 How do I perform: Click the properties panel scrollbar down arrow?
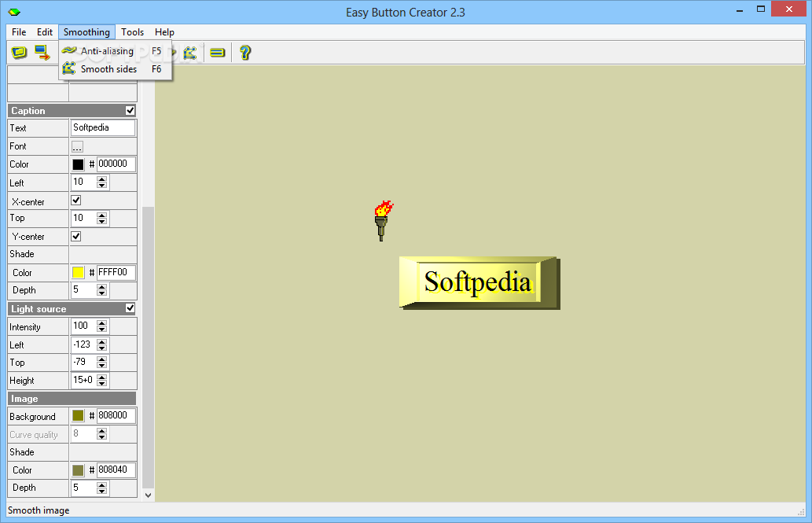[148, 495]
